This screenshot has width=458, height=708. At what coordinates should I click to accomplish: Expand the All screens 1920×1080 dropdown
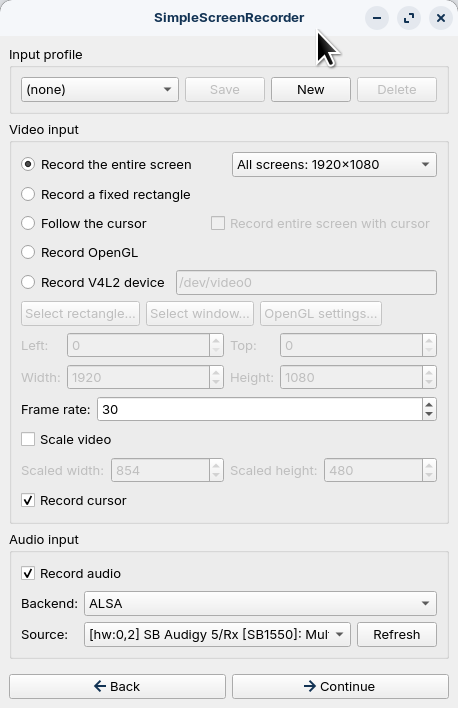(334, 164)
